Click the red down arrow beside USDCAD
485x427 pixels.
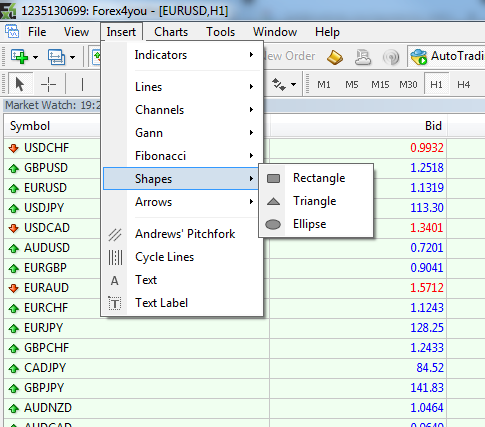click(x=14, y=228)
